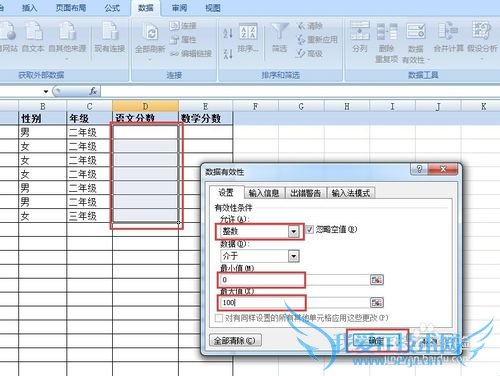The height and width of the screenshot is (376, 500).
Task: Sort ascending A to Z icon
Action: [x=228, y=33]
